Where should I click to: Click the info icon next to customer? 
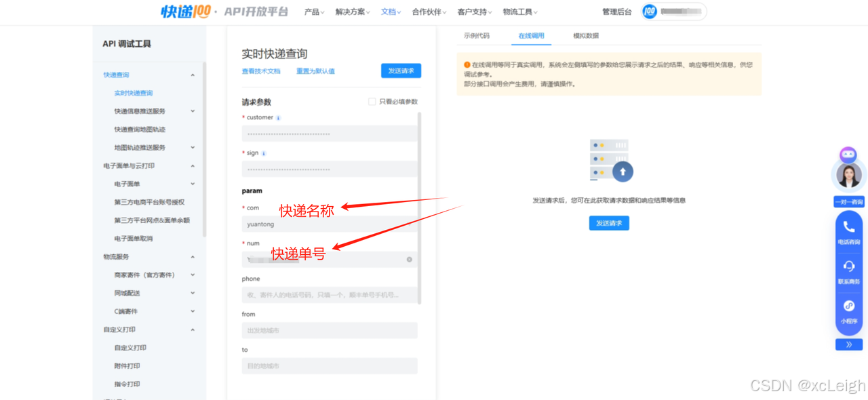[x=279, y=118]
